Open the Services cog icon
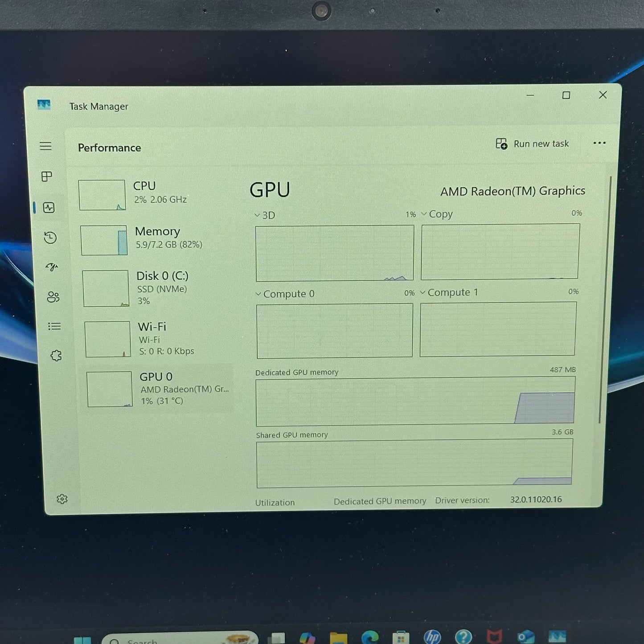The height and width of the screenshot is (644, 644). point(57,355)
